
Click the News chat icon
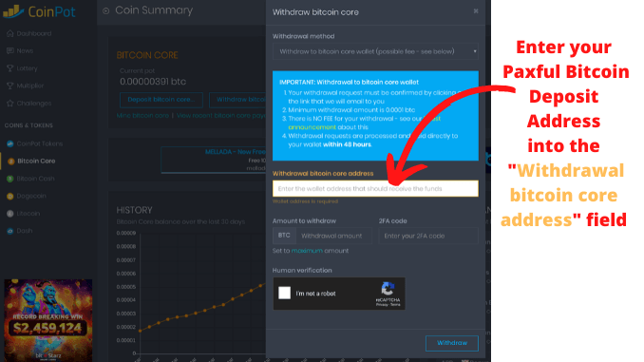[10, 50]
